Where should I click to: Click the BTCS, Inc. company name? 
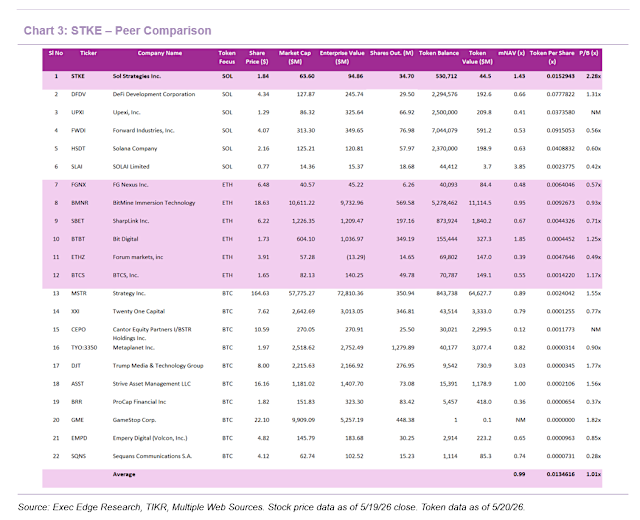[x=126, y=275]
